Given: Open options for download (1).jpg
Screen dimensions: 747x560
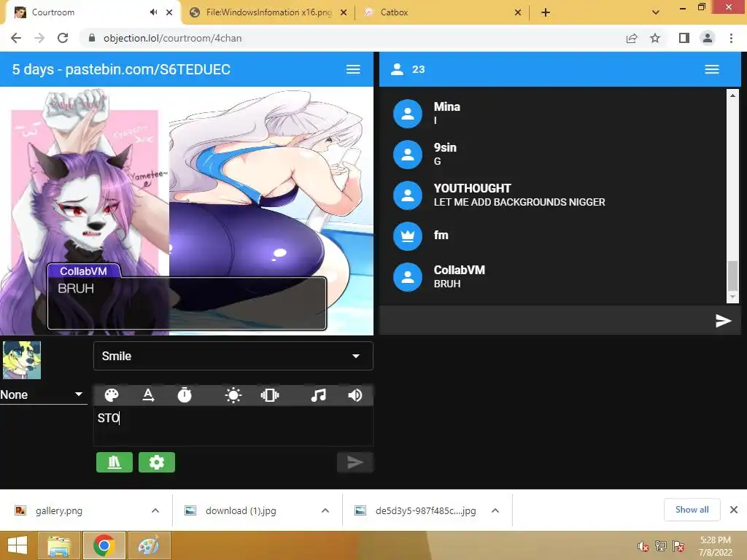Looking at the screenshot, I should (325, 510).
